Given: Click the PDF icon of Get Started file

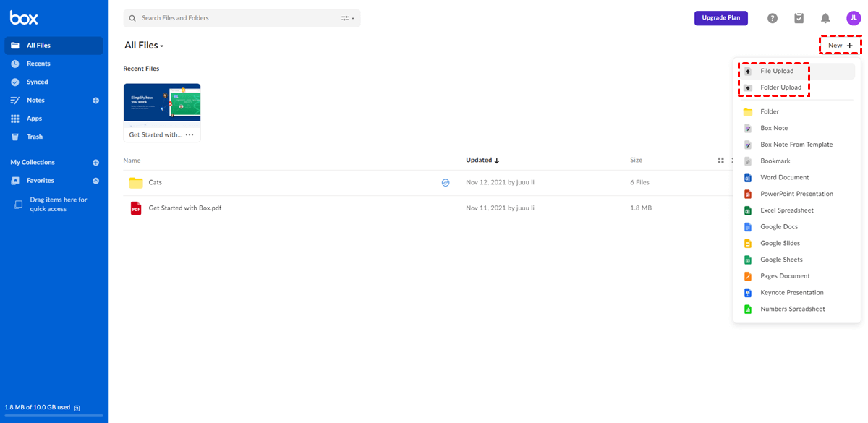Looking at the screenshot, I should [x=136, y=208].
